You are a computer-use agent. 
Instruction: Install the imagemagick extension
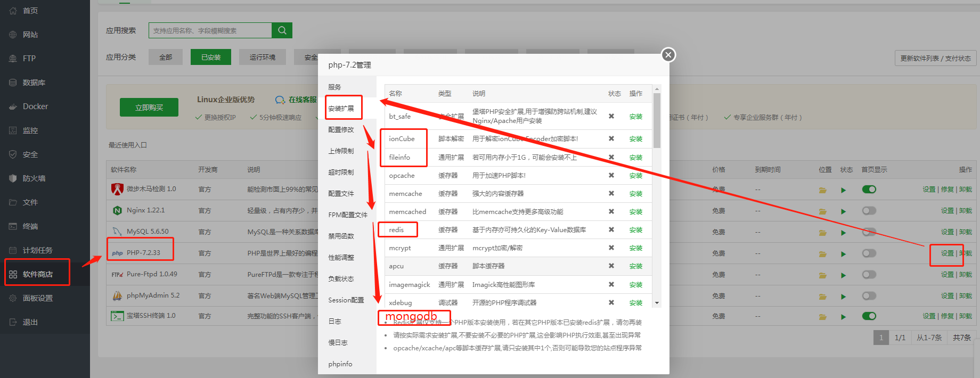635,285
